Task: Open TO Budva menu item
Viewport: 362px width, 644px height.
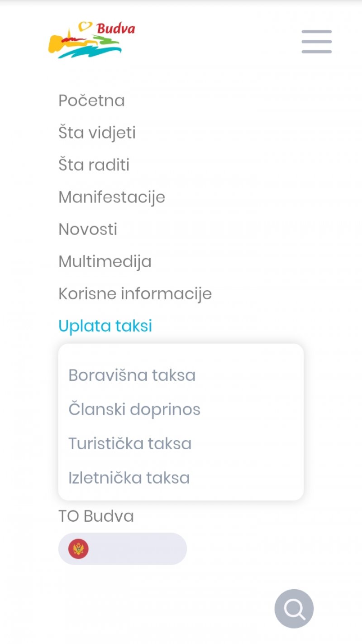Action: (96, 516)
